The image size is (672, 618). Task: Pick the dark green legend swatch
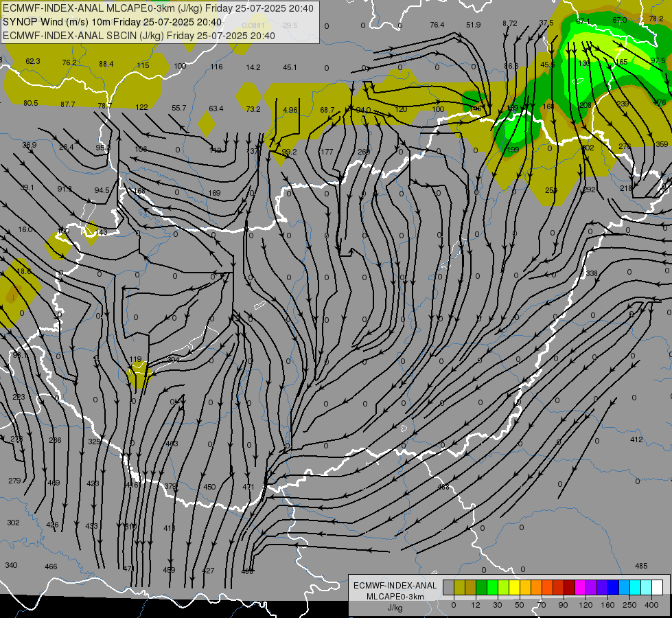(x=481, y=587)
